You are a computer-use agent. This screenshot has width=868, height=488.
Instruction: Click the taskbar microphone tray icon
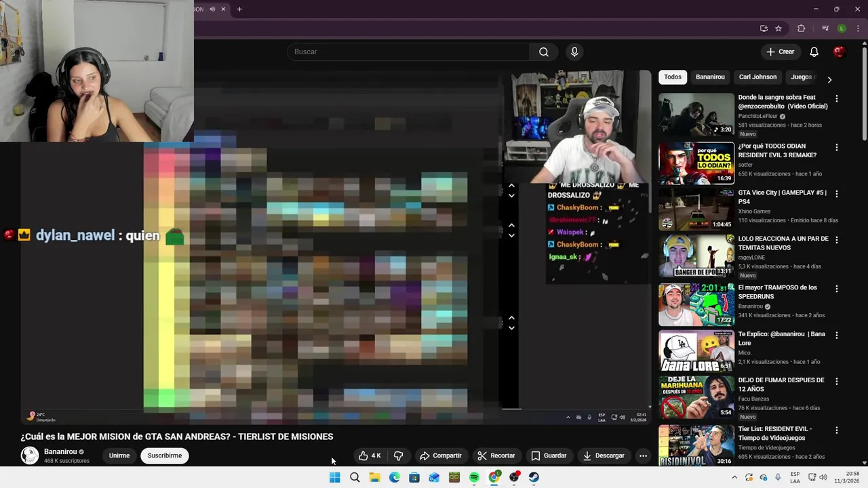click(778, 477)
